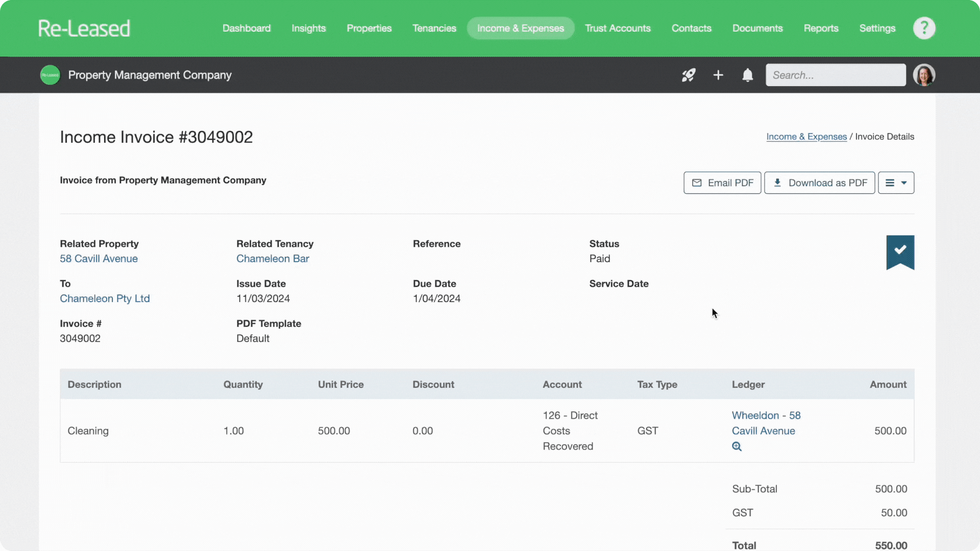Viewport: 980px width, 551px height.
Task: Select the Tenancies menu
Action: pyautogui.click(x=434, y=28)
